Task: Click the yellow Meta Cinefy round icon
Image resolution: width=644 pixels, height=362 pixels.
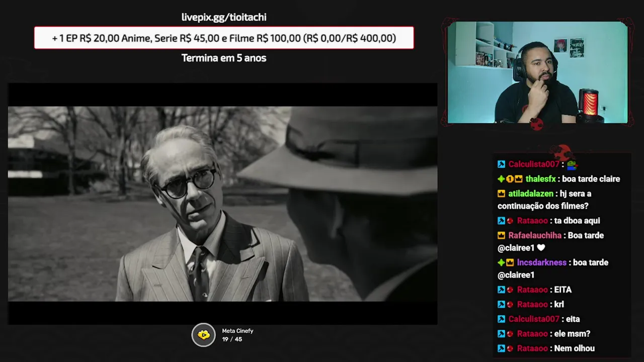Action: pos(203,335)
